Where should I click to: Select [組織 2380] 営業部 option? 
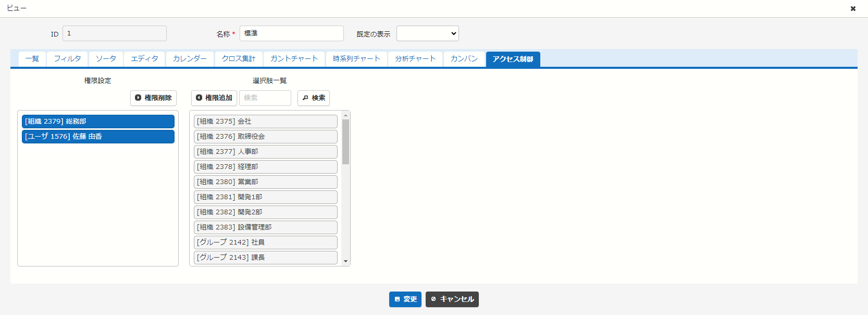tap(266, 182)
